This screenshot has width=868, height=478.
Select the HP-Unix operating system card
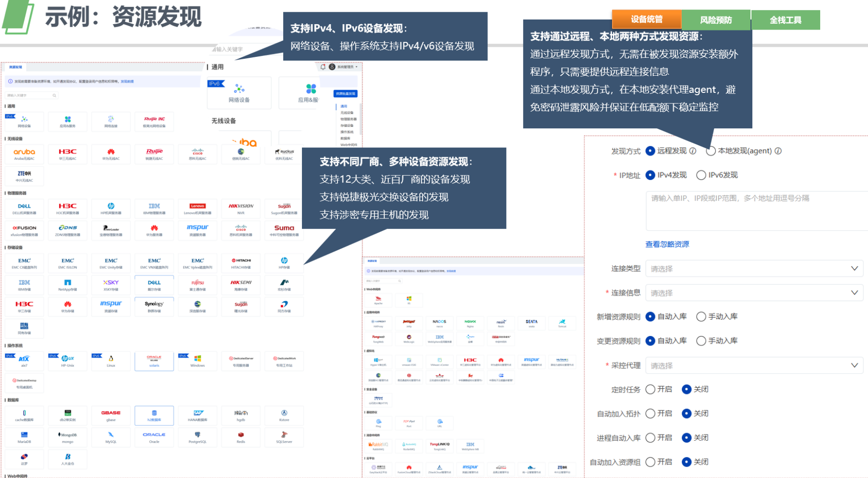pyautogui.click(x=67, y=361)
